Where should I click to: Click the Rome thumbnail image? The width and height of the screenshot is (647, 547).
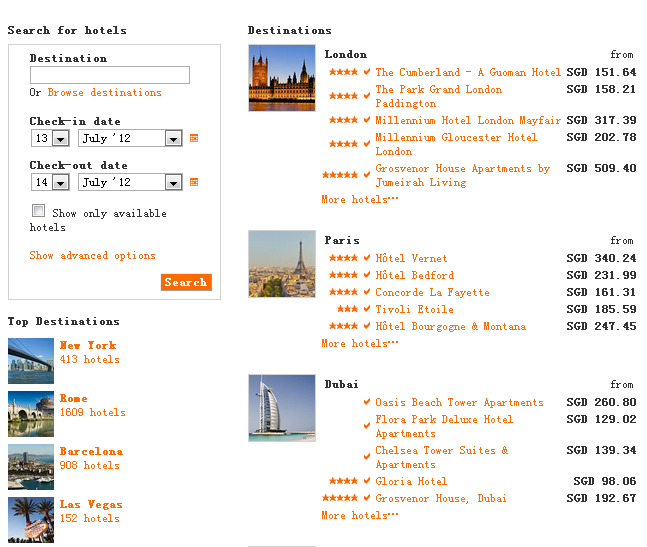click(x=31, y=414)
